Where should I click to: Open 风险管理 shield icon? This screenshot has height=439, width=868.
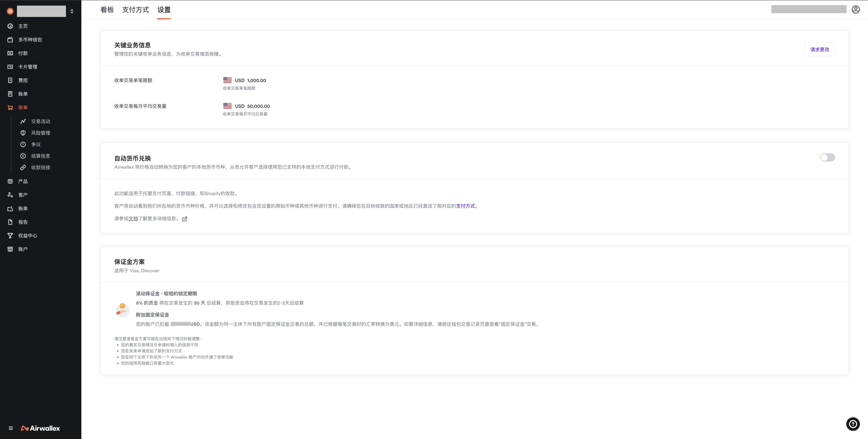point(23,133)
